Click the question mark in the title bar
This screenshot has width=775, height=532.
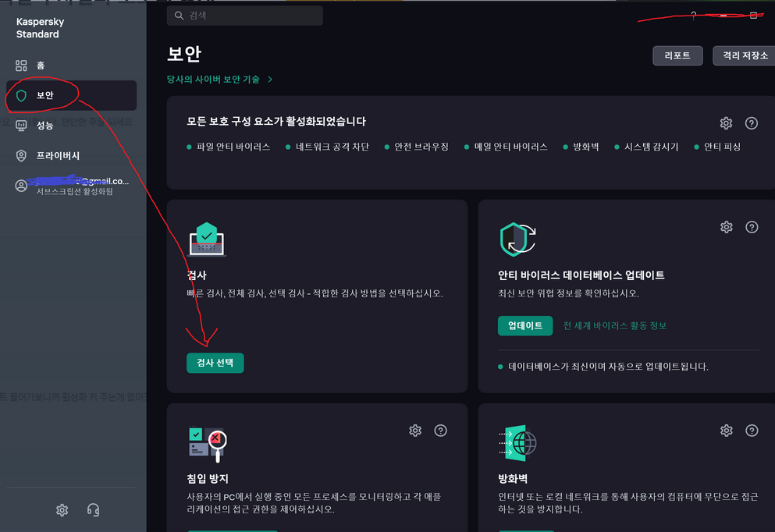coord(694,16)
